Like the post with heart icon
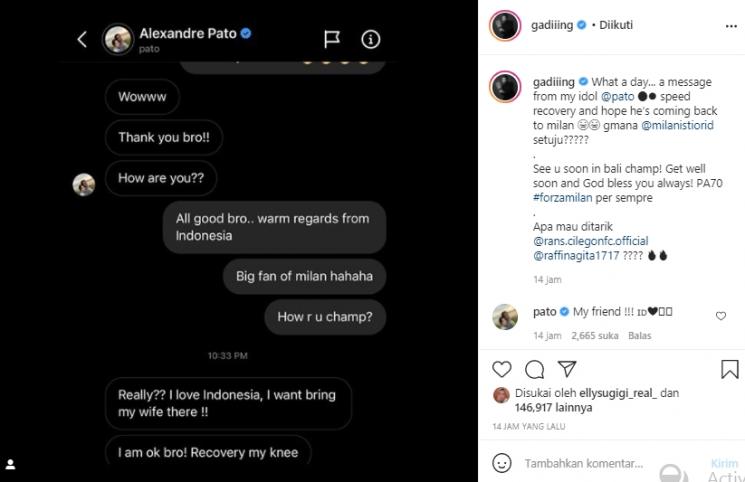Image resolution: width=745 pixels, height=482 pixels. [x=502, y=369]
